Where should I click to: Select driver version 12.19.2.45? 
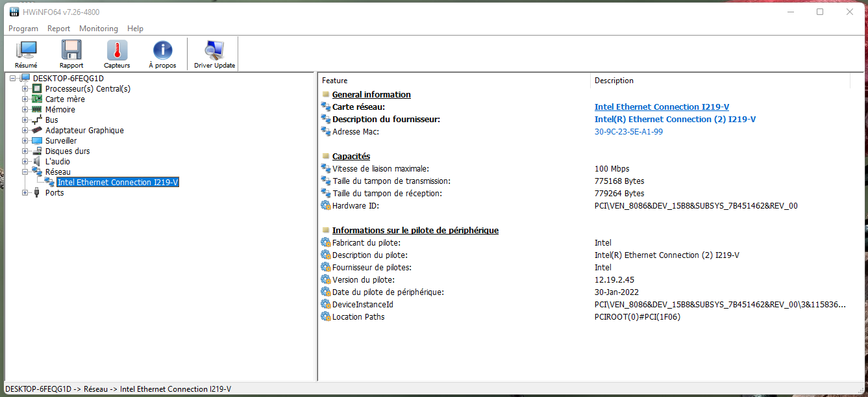click(615, 279)
